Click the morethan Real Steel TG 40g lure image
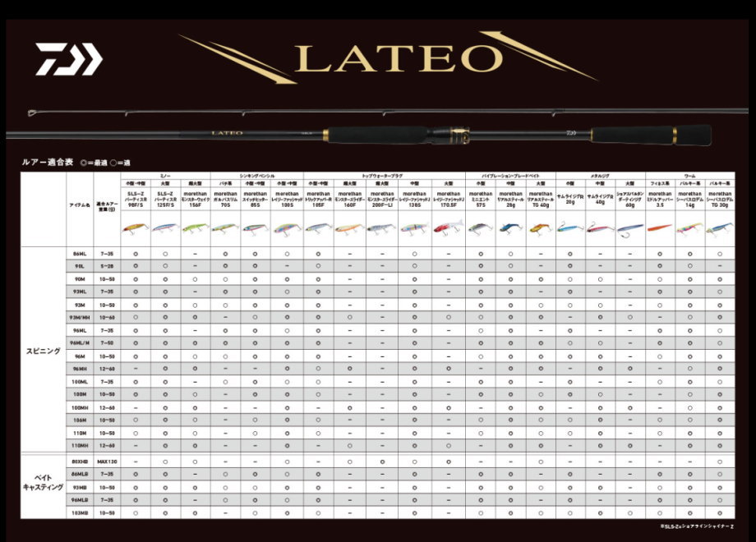This screenshot has height=542, width=756. click(x=540, y=227)
